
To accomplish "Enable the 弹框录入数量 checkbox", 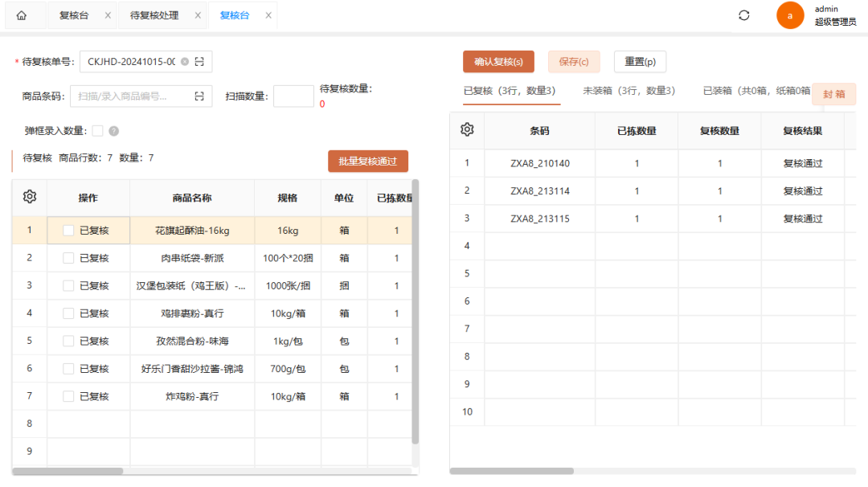I will (x=97, y=131).
